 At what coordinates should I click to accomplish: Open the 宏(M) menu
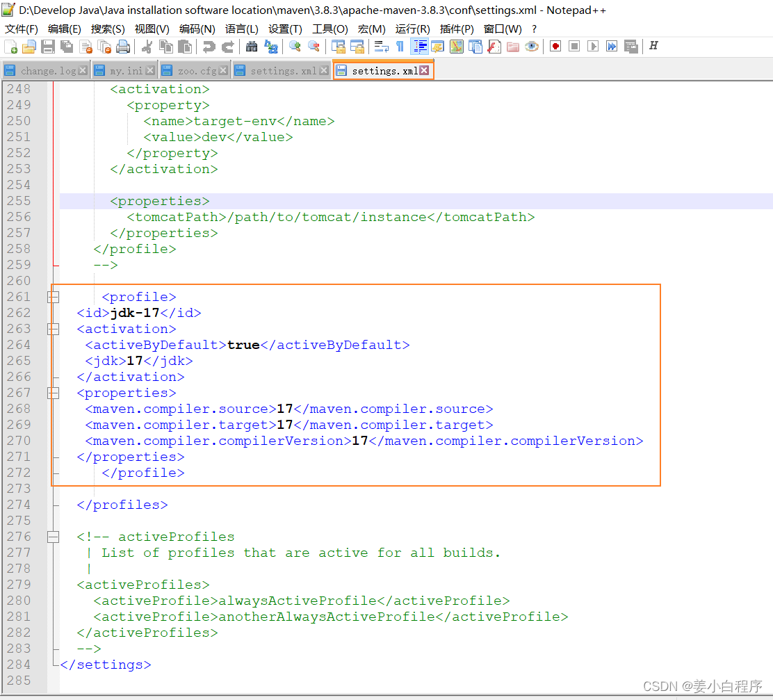click(x=372, y=29)
